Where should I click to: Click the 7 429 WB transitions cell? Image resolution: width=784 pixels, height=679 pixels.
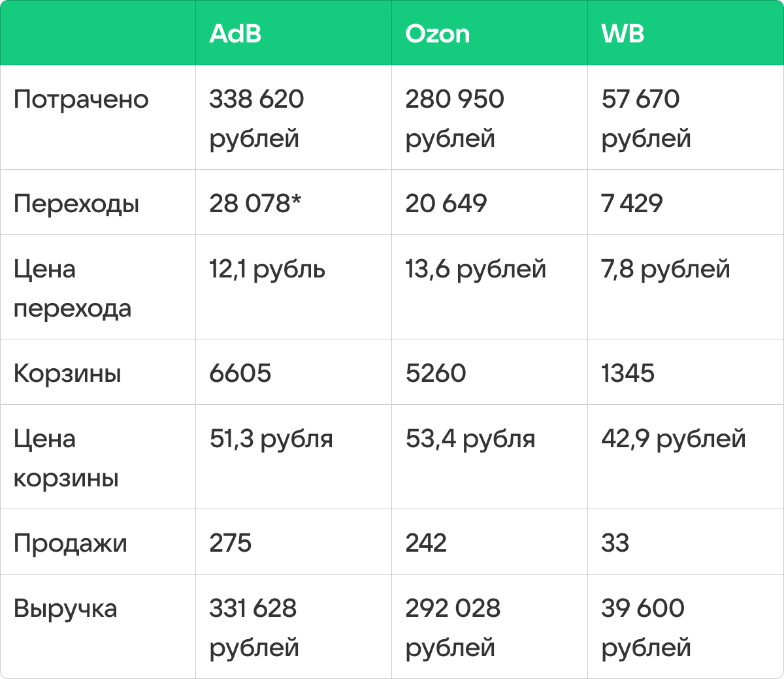(x=632, y=204)
